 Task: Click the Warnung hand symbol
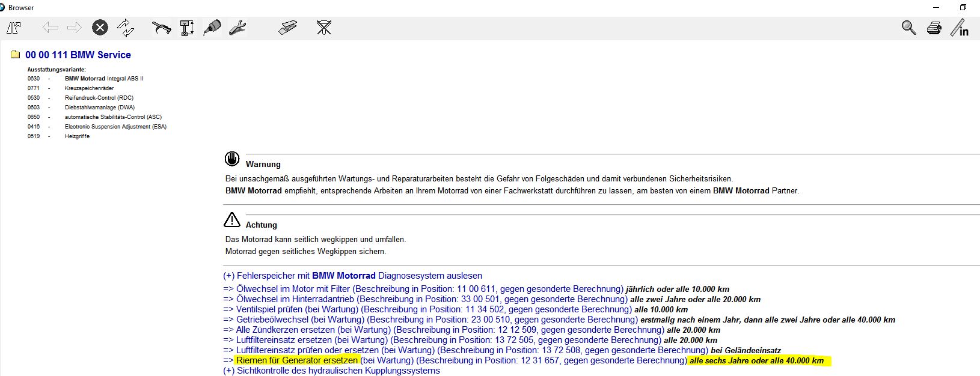click(232, 159)
